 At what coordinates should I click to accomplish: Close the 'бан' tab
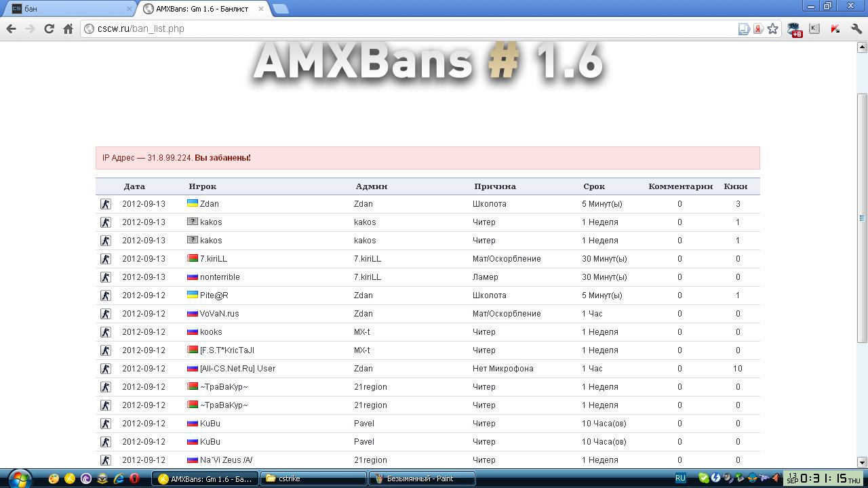coord(129,9)
